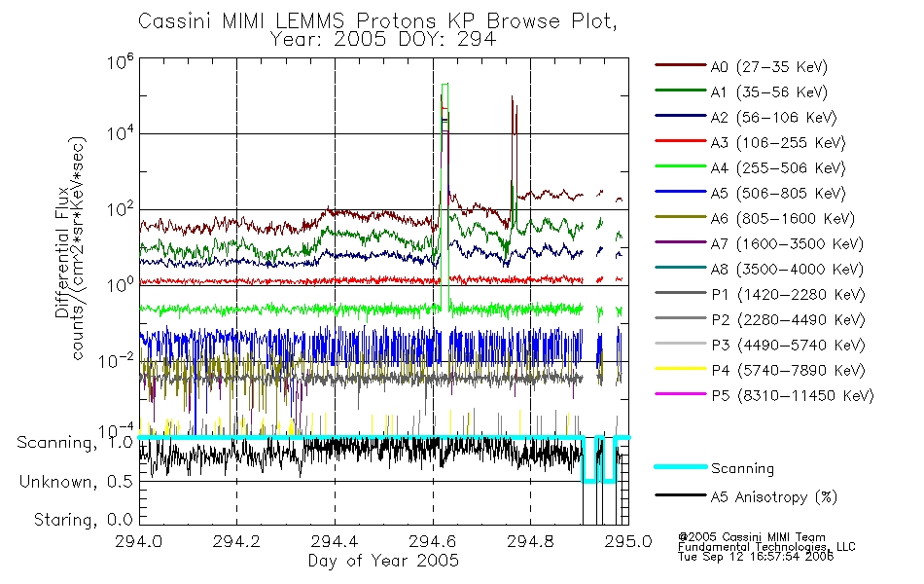924x584 pixels.
Task: Click the yellow P4 legend line
Action: 681,369
